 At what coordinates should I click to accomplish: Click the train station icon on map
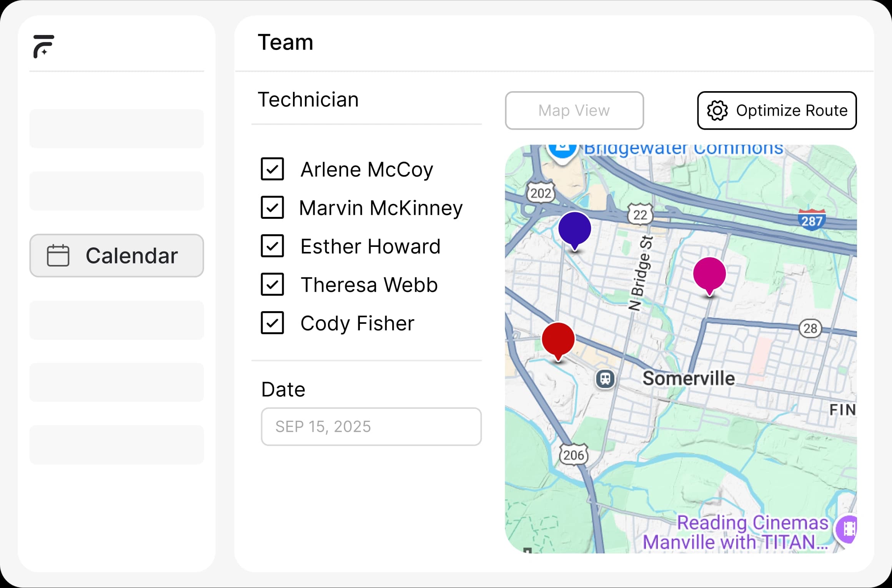point(605,378)
